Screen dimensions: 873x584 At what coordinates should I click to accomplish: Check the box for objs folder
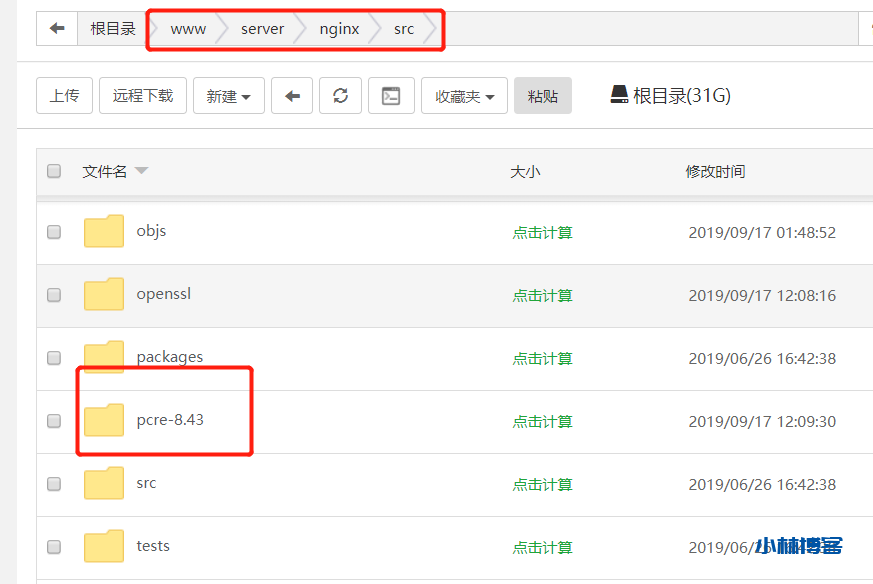54,232
